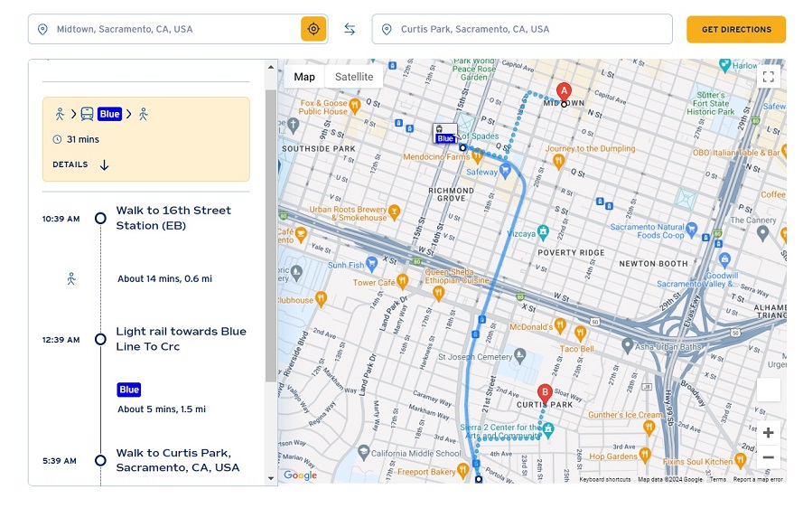Screen dimensions: 812x508
Task: Click red marker A in Midtown
Action: (x=564, y=91)
